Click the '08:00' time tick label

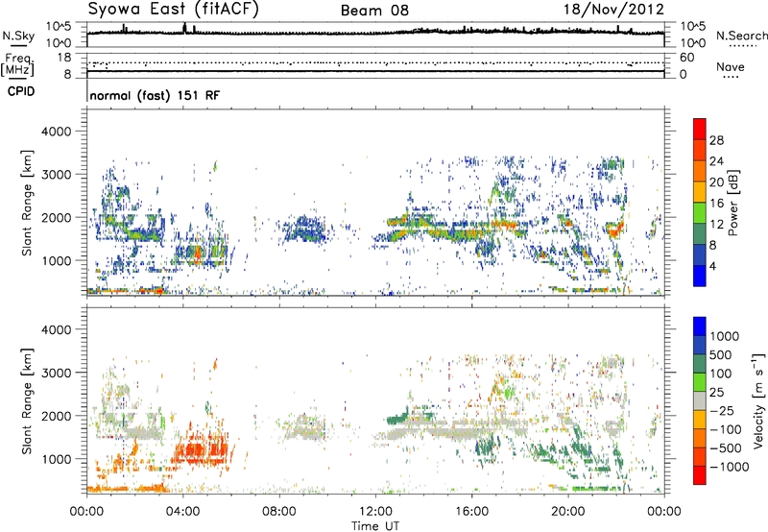click(279, 512)
